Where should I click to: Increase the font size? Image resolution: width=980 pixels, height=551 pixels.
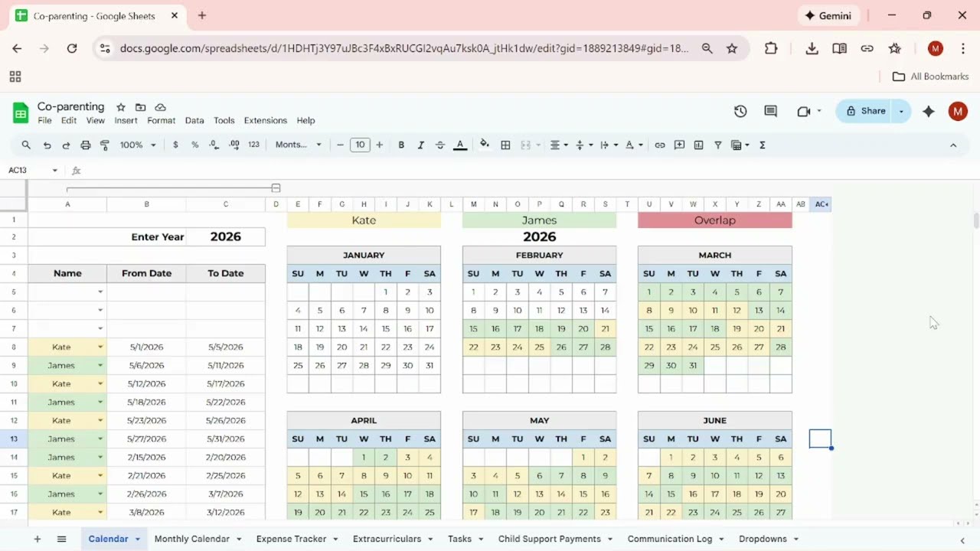point(379,145)
